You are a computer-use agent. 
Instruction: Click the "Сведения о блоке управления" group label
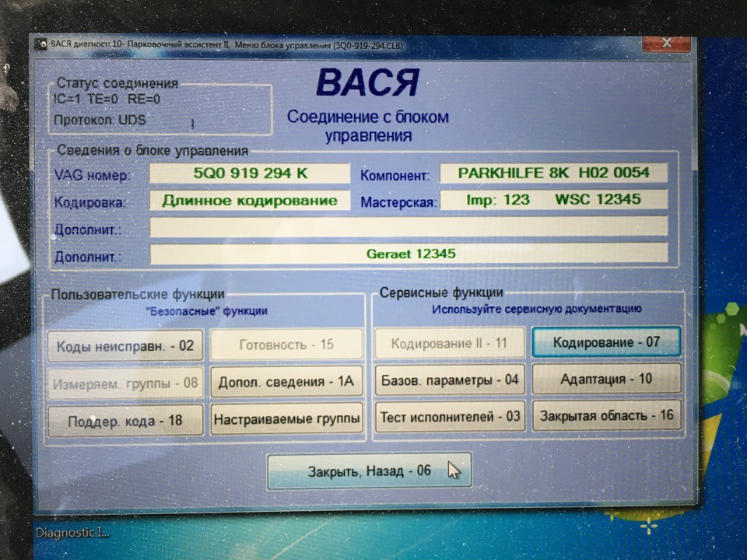click(x=153, y=150)
